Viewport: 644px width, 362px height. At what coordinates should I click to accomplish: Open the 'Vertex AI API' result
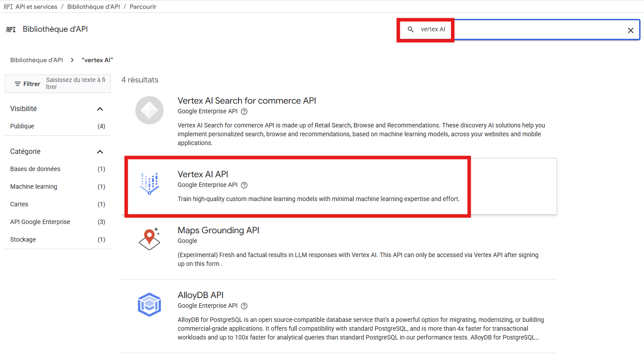coord(203,174)
